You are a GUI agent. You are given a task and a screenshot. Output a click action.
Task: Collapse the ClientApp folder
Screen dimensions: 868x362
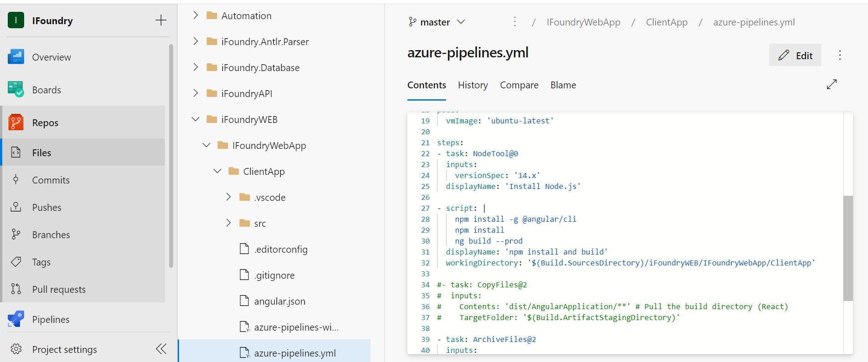(217, 171)
